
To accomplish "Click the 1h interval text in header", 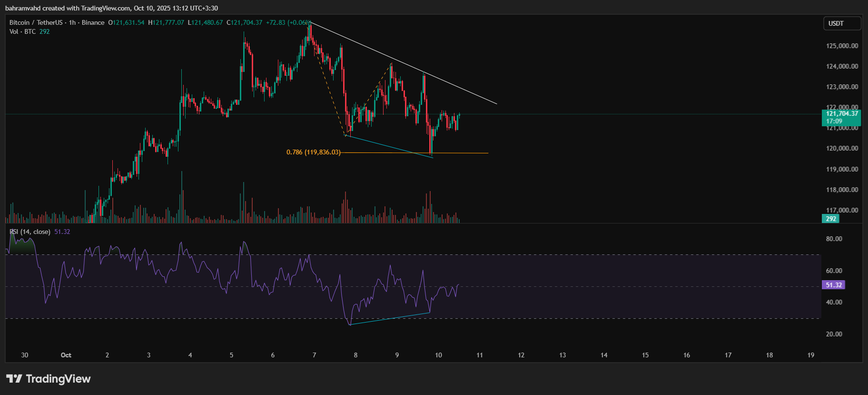I will (x=72, y=22).
